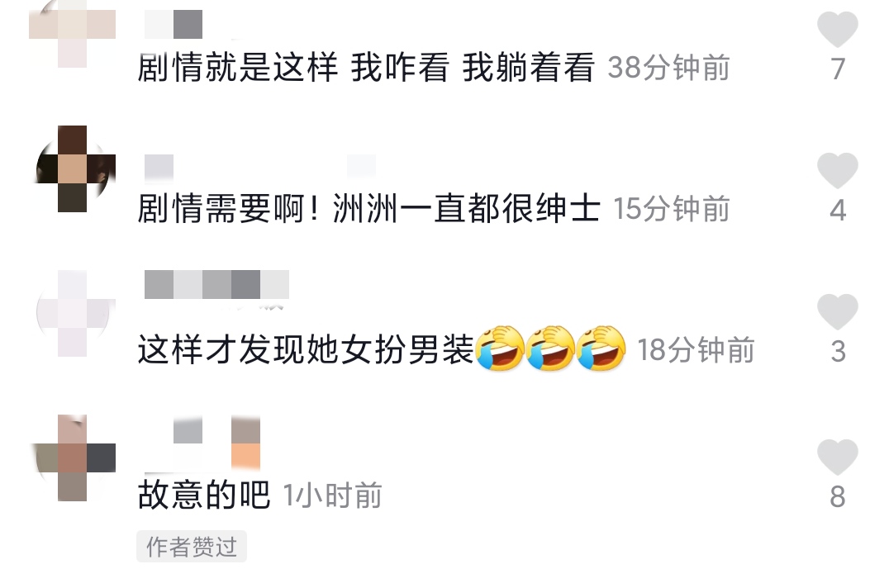Tap the '故意的吧' comment text
889x588 pixels.
204,496
